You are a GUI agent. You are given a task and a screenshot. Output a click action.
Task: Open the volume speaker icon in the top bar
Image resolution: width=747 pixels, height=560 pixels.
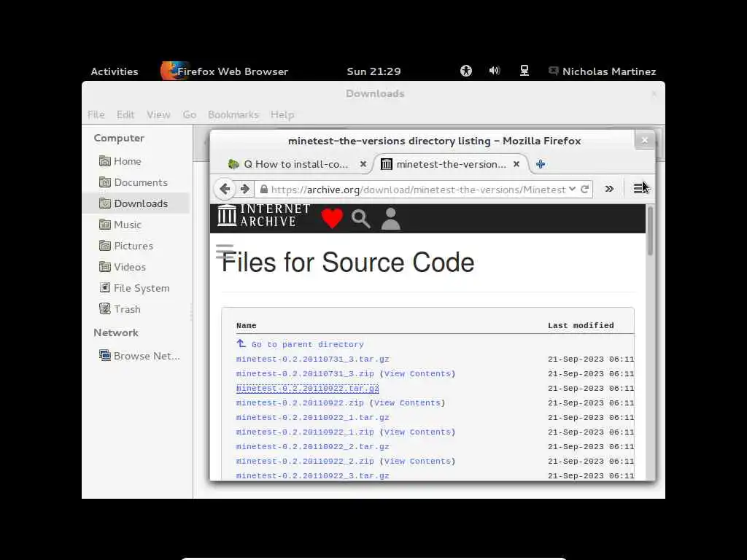[495, 71]
